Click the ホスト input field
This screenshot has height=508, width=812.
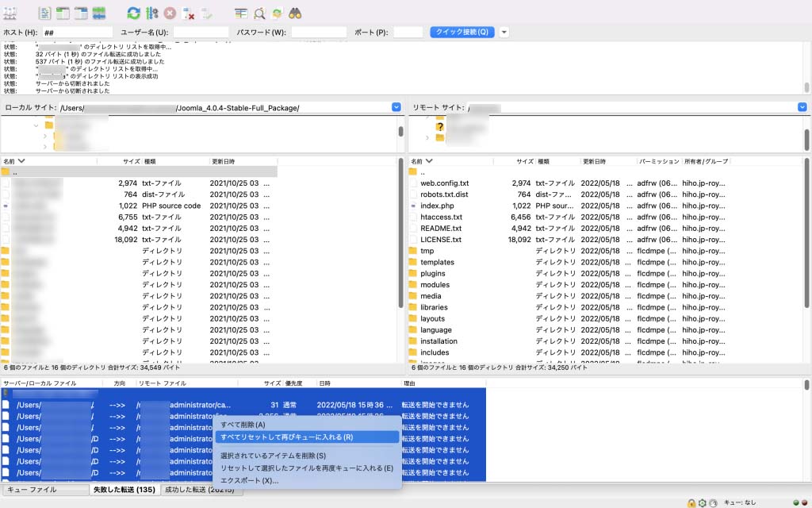tap(77, 33)
